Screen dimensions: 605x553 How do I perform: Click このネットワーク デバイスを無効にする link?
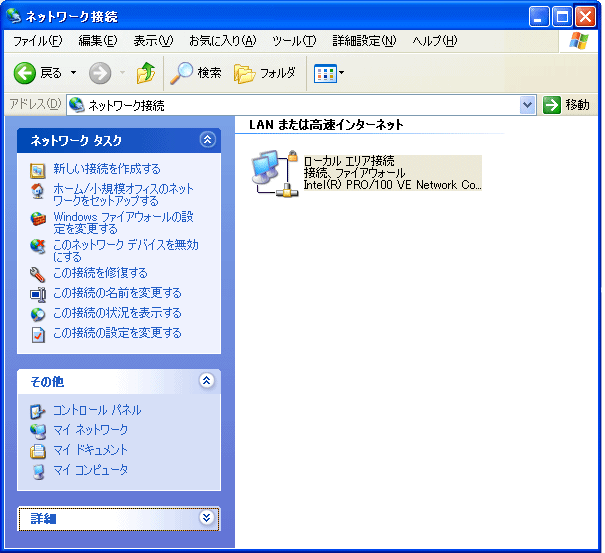(x=126, y=250)
